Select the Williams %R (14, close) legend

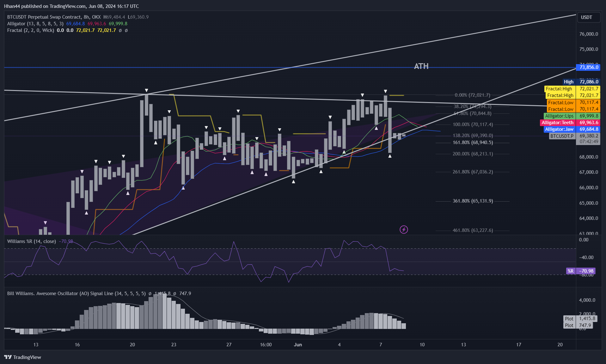tap(32, 241)
